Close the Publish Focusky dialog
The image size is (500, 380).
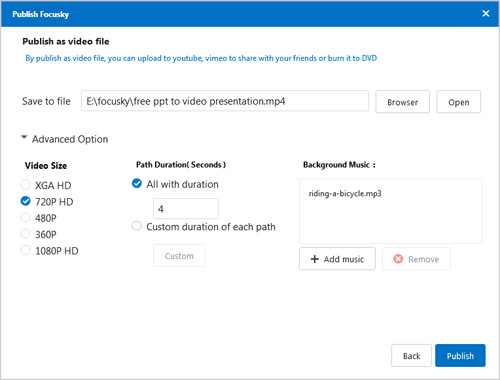(x=486, y=13)
